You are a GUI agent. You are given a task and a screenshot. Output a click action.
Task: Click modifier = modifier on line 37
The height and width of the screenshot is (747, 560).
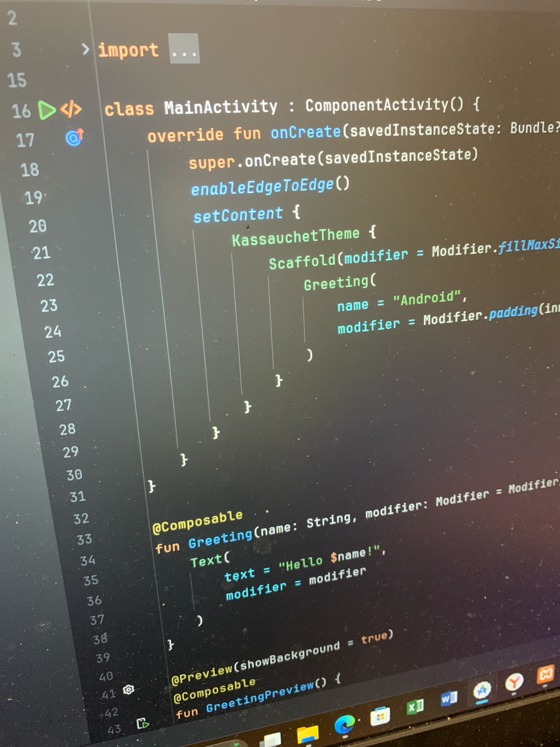(x=296, y=584)
